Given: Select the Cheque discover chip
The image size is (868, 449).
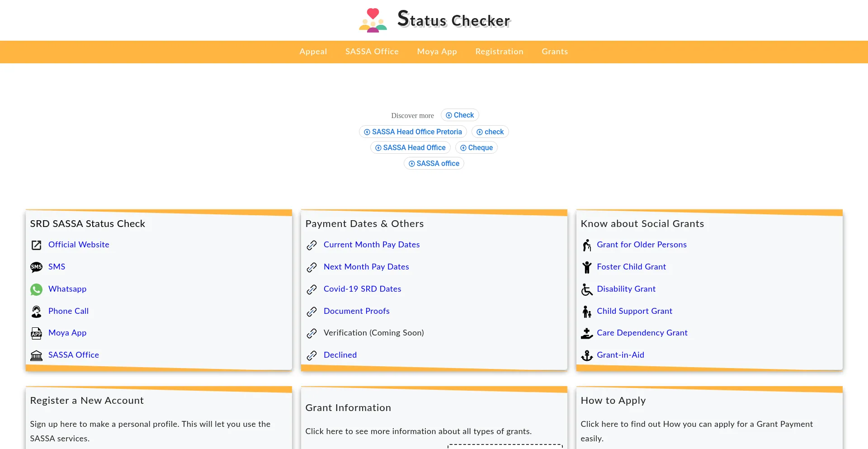Looking at the screenshot, I should 476,147.
